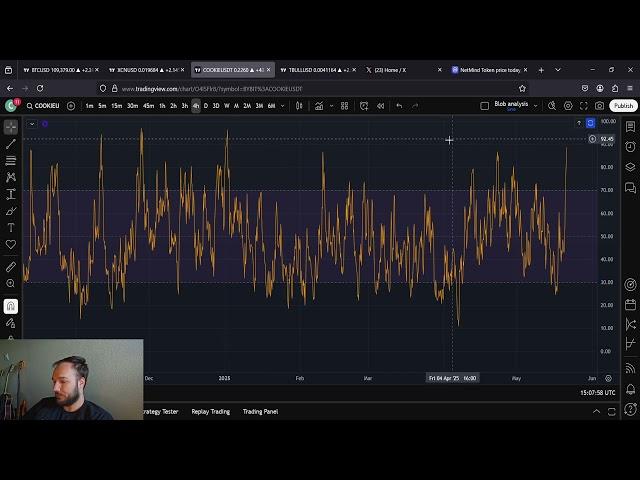Toggle the Magnet mode tool
The image size is (640, 480).
(x=11, y=306)
